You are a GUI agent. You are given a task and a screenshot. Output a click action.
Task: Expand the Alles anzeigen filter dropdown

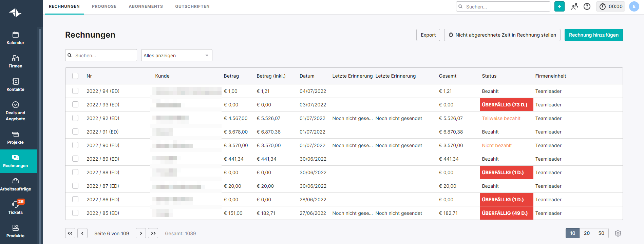coord(176,55)
